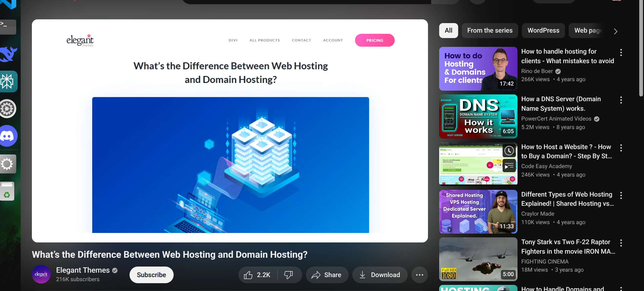Open more actions menu beside Download
This screenshot has width=644, height=291.
[x=419, y=275]
